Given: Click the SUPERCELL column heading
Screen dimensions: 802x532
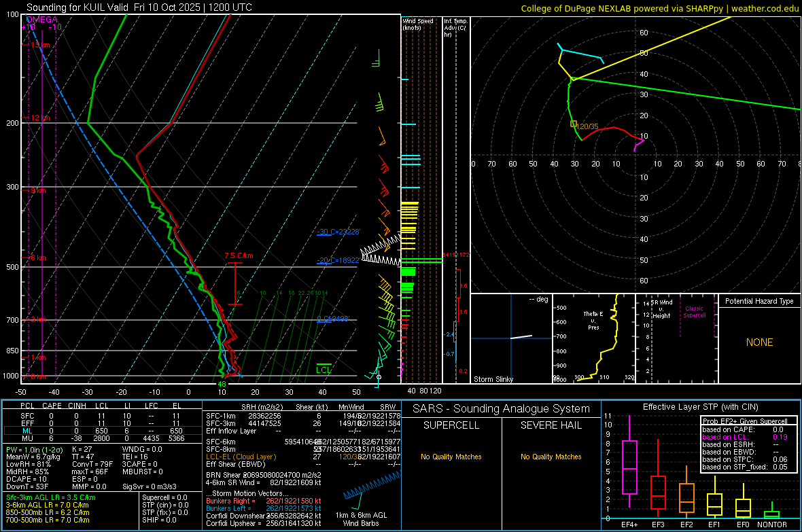Looking at the screenshot, I should pyautogui.click(x=451, y=425).
